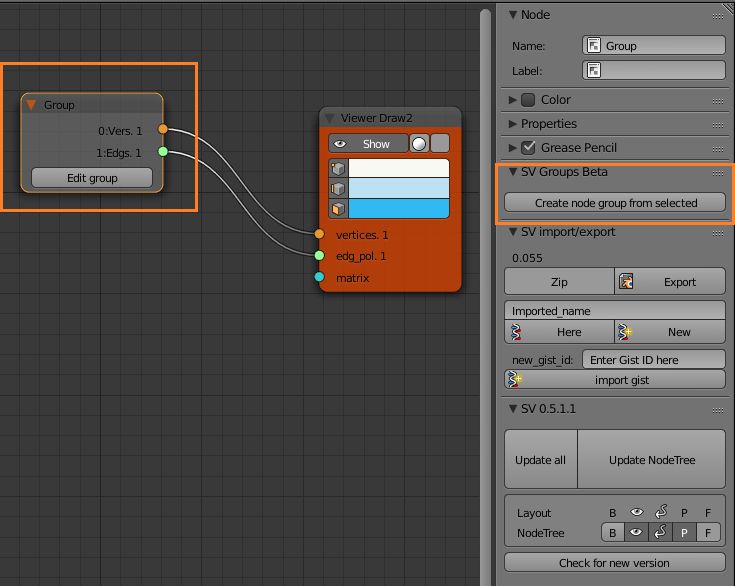
Task: Click the 0.055 version text
Action: point(527,258)
